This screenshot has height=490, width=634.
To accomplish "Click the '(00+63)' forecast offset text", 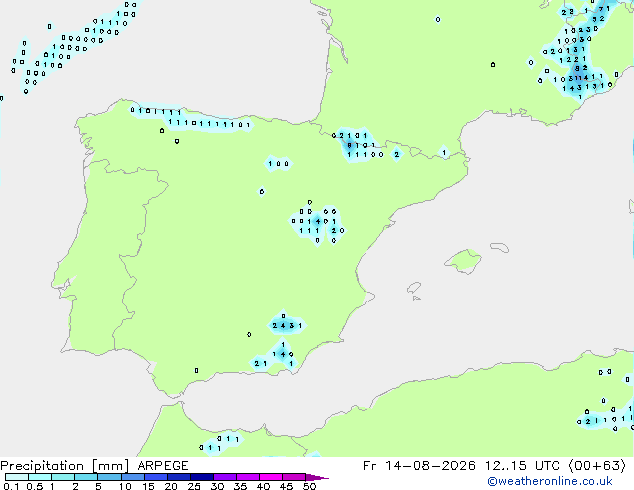I will 597,466.
